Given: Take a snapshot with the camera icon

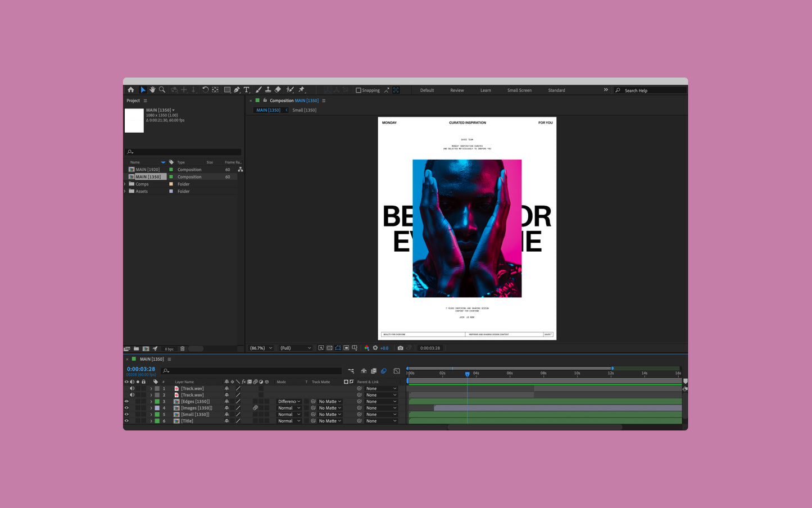Looking at the screenshot, I should (x=400, y=348).
